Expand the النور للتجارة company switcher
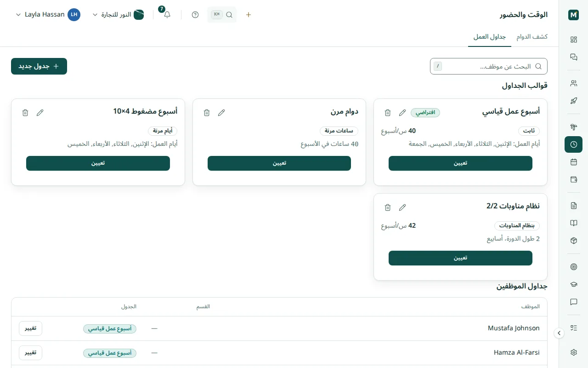 tap(119, 15)
